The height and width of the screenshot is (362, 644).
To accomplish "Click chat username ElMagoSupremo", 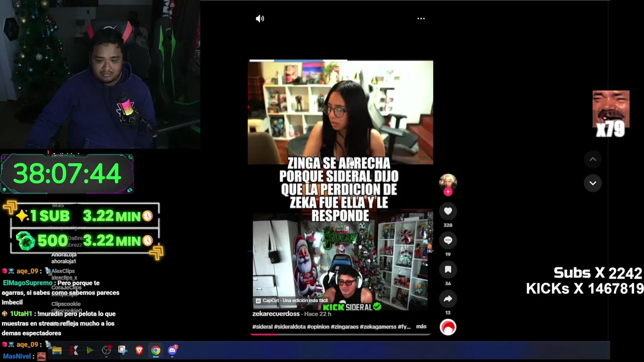I will 27,283.
